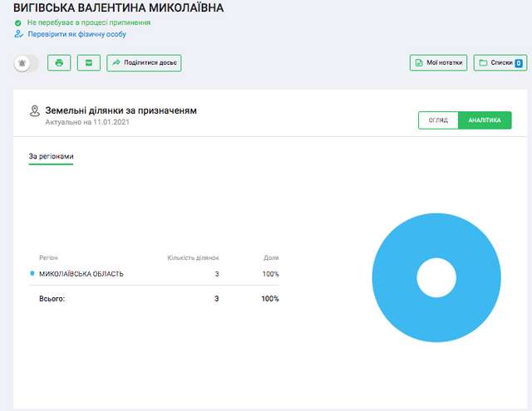
Task: Open the За регіонами tab
Action: coord(51,156)
